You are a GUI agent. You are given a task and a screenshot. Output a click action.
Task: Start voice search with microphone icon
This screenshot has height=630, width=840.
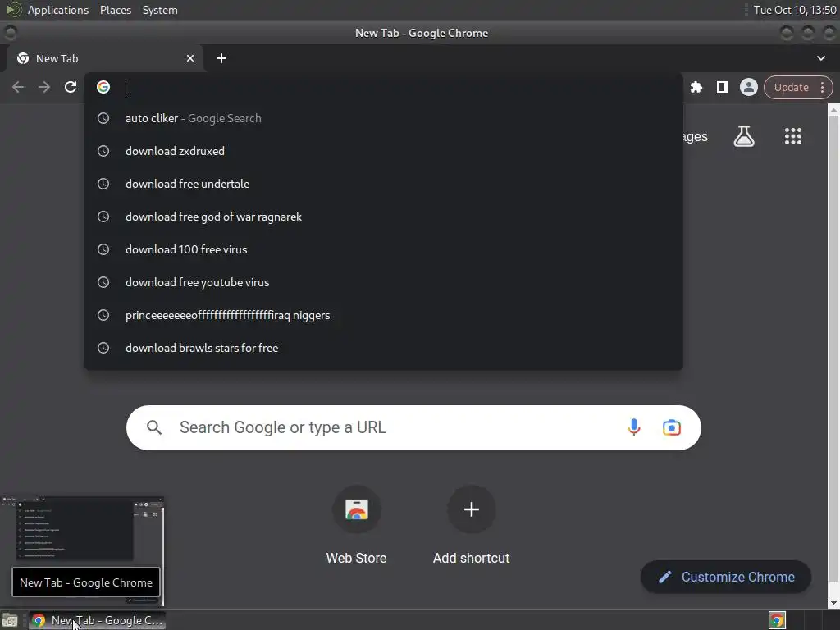(x=634, y=427)
